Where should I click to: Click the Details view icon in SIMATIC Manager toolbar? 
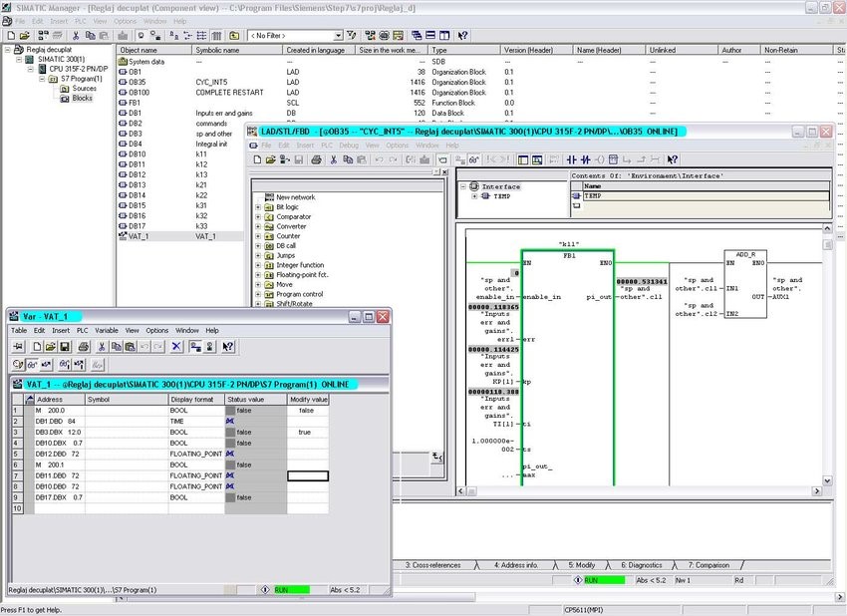coord(216,36)
